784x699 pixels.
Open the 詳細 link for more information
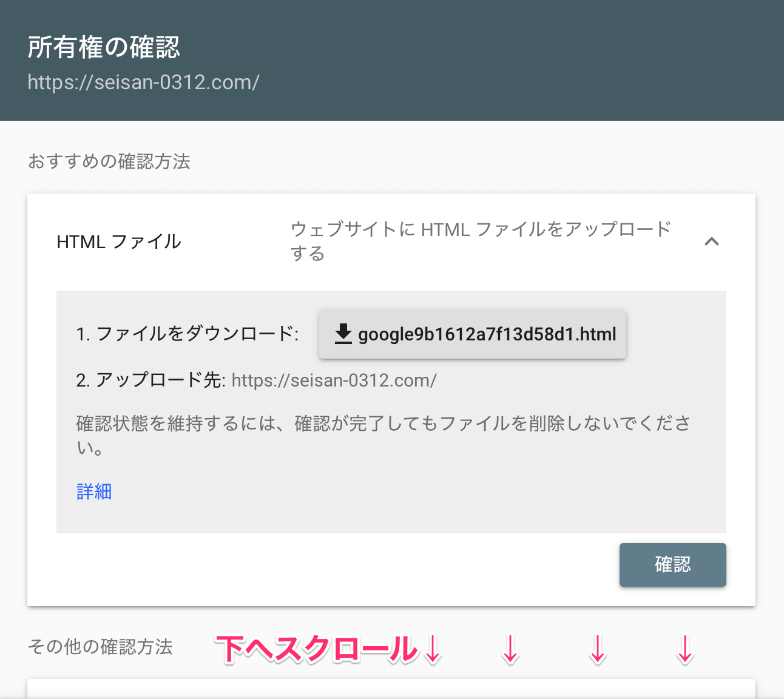point(93,491)
